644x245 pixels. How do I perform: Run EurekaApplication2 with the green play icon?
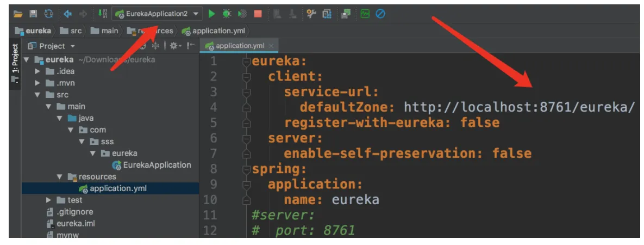pyautogui.click(x=211, y=14)
